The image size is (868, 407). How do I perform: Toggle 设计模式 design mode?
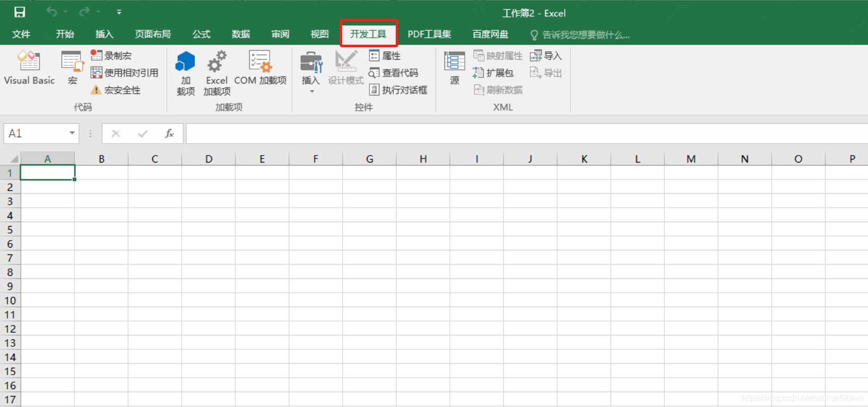(346, 68)
